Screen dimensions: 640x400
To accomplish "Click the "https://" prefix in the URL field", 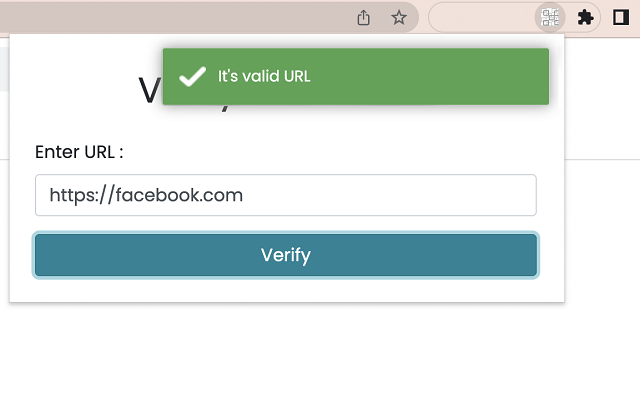I will (x=81, y=195).
